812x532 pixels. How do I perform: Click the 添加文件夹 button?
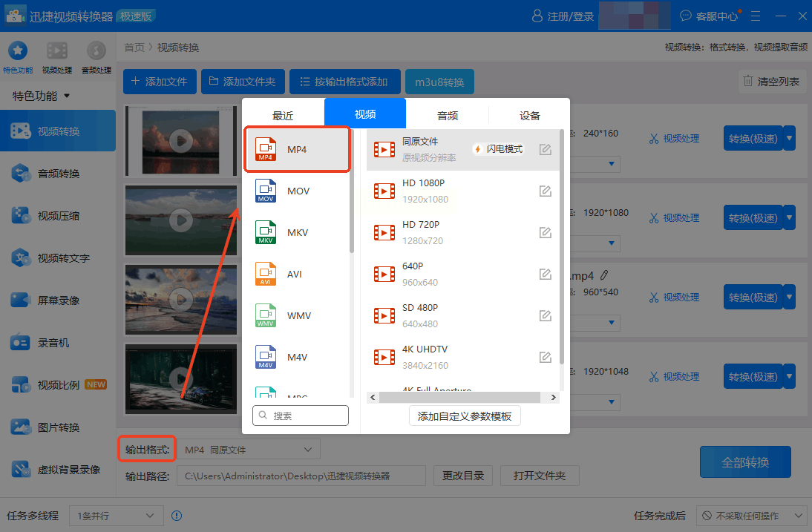pos(243,82)
